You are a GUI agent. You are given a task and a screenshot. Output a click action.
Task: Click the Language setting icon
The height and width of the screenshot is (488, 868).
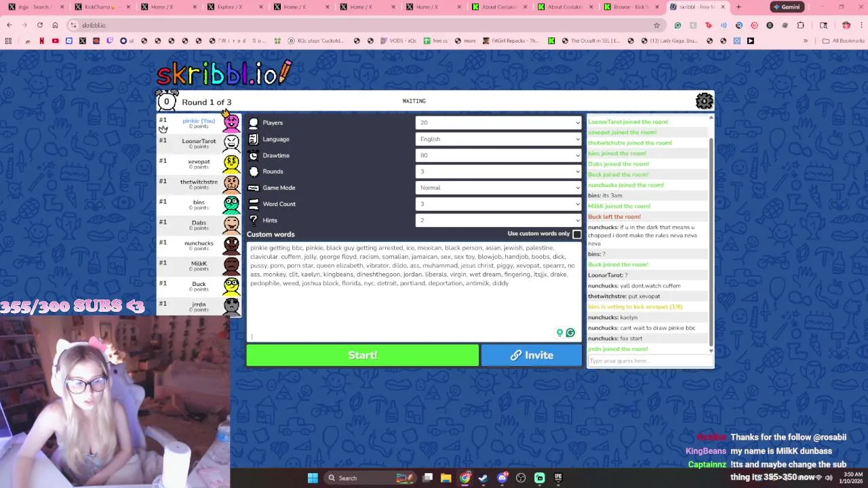[x=254, y=139]
